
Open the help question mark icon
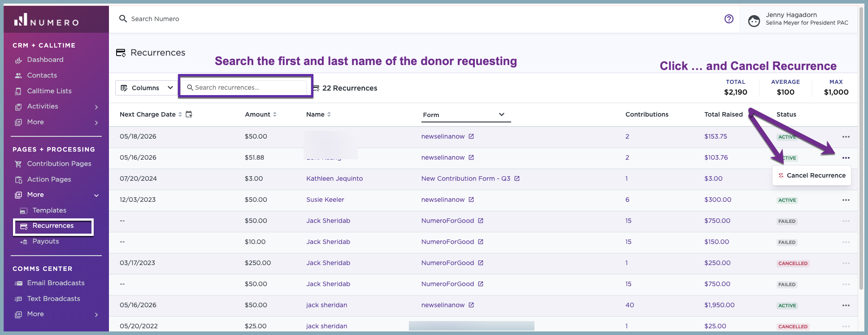click(729, 19)
